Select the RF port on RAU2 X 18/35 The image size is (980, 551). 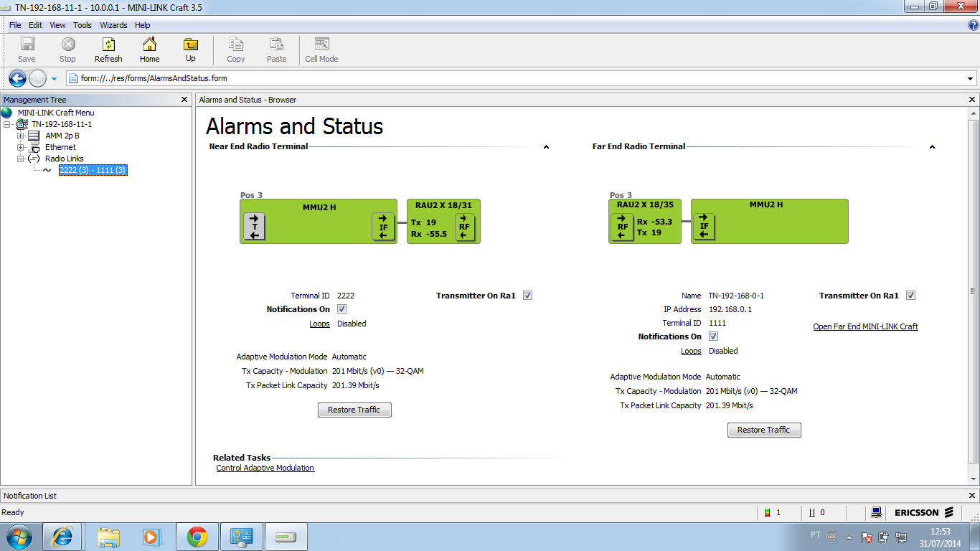click(622, 227)
